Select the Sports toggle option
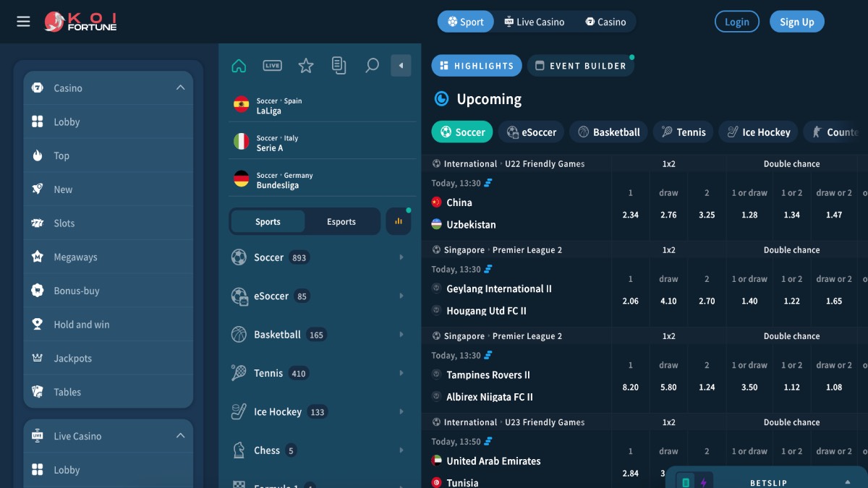 268,222
